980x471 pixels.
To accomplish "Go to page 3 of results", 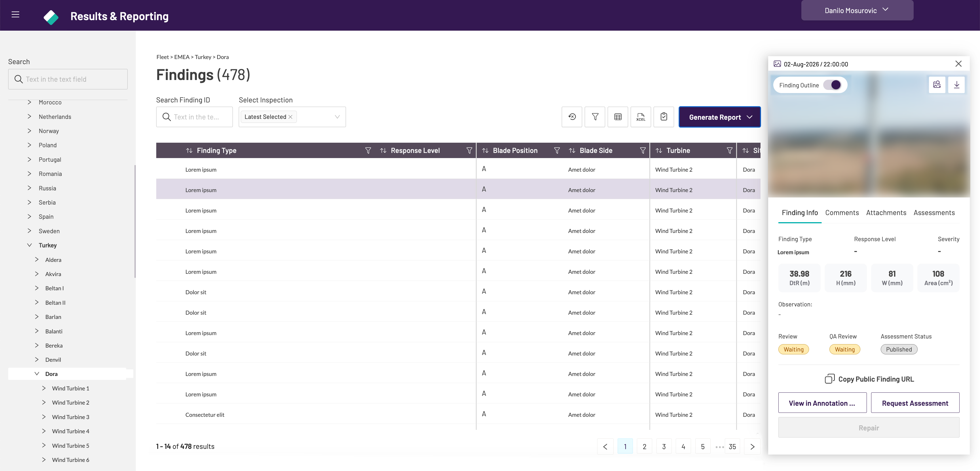I will coord(664,447).
